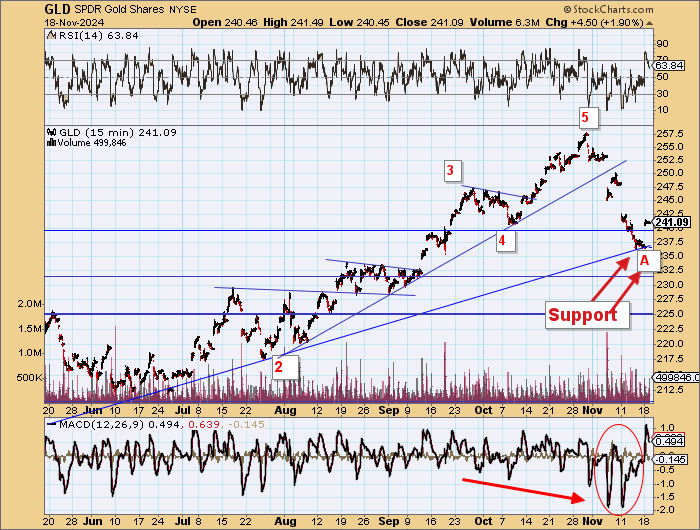The width and height of the screenshot is (700, 530).
Task: Click Oct on the date axis under price panel
Action: [x=483, y=410]
